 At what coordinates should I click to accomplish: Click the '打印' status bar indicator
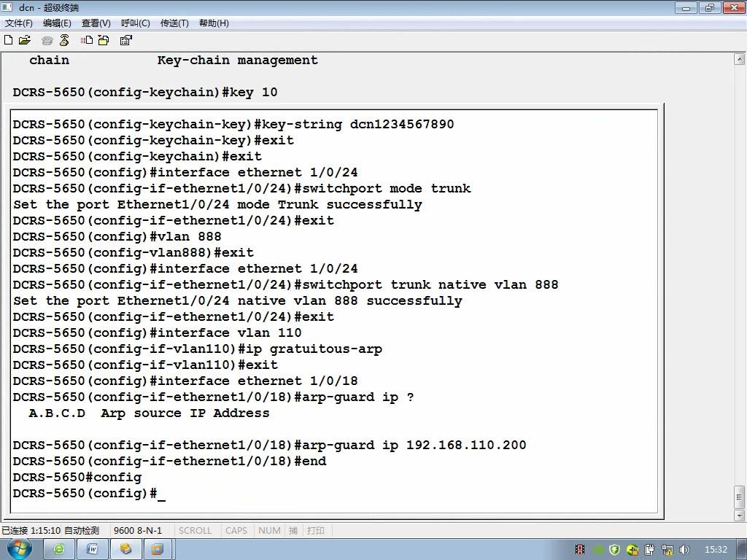pos(315,531)
